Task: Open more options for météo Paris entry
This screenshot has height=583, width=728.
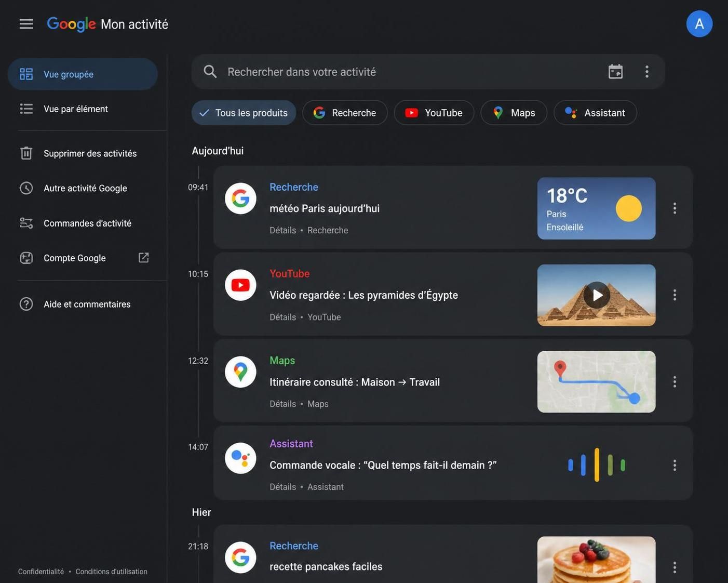Action: (x=675, y=208)
